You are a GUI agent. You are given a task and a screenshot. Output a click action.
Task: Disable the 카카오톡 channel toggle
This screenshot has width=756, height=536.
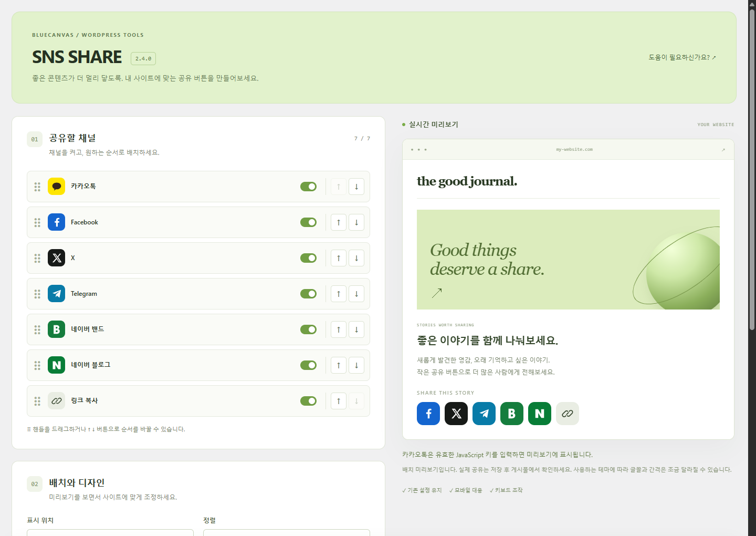(309, 187)
